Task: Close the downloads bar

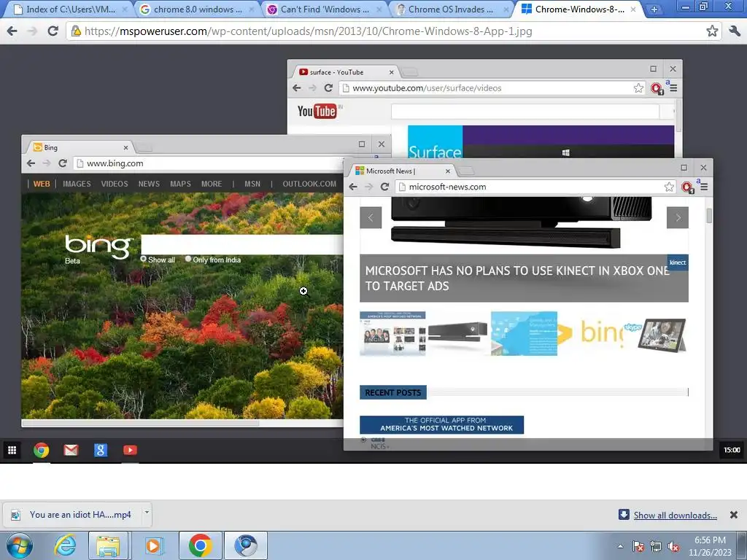Action: [734, 515]
